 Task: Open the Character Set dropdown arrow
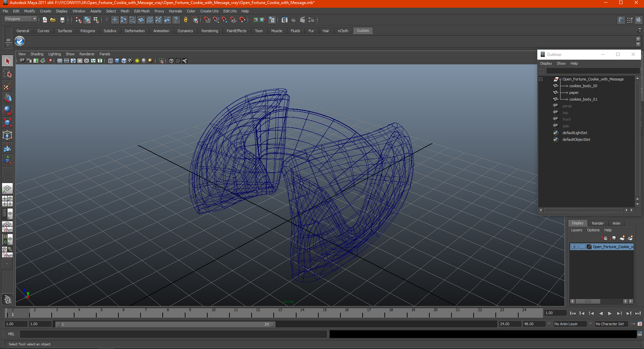click(x=590, y=324)
